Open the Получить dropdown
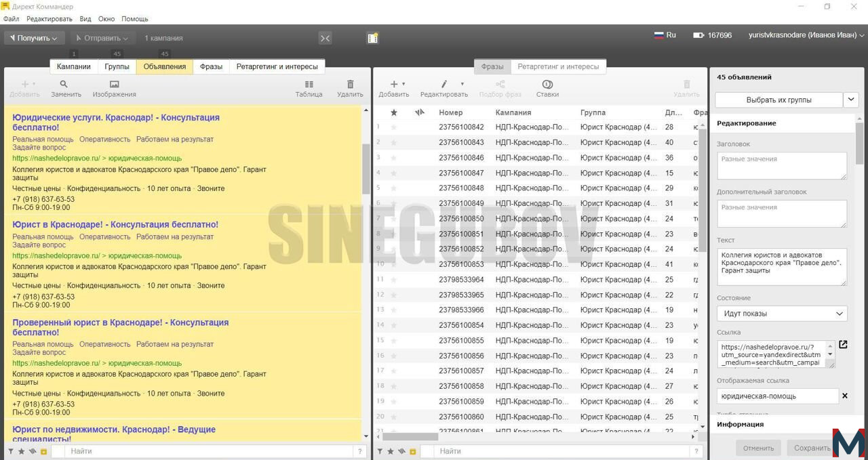This screenshot has height=460, width=868. [x=35, y=38]
